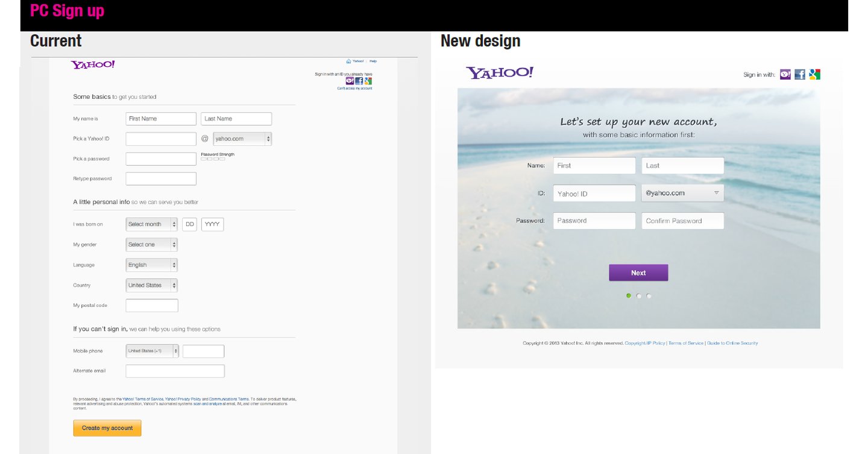Open Language dropdown showing English
868x454 pixels.
point(151,265)
